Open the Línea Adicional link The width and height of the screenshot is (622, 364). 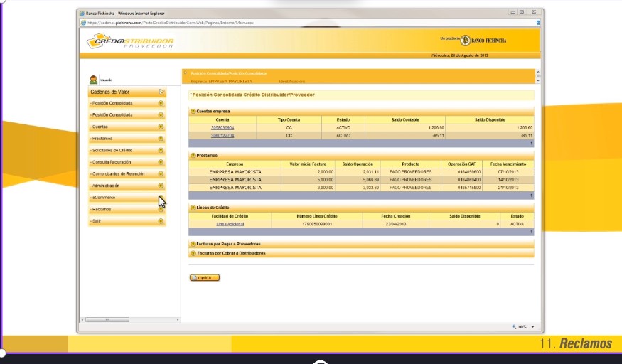coord(230,225)
